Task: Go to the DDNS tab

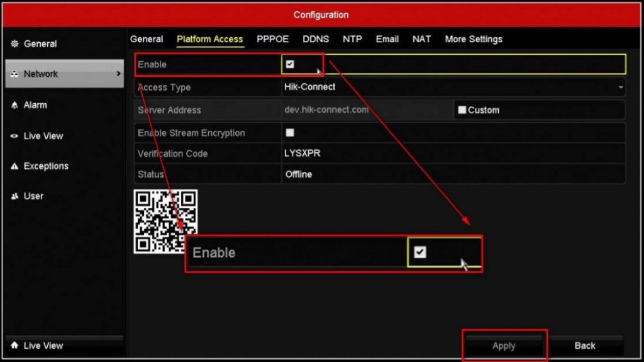Action: click(x=316, y=39)
